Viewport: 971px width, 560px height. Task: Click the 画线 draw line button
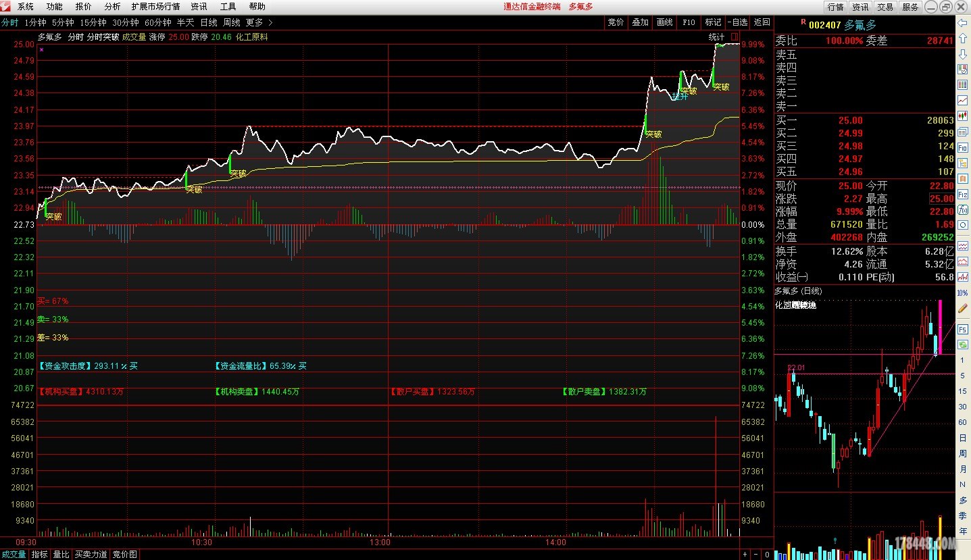(664, 22)
